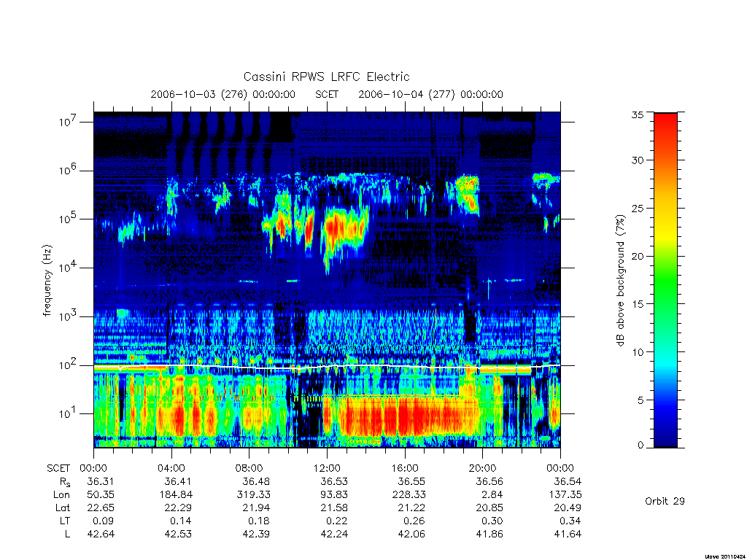Click the colorbar tick value 20
This screenshot has height=560, width=747.
[x=638, y=256]
